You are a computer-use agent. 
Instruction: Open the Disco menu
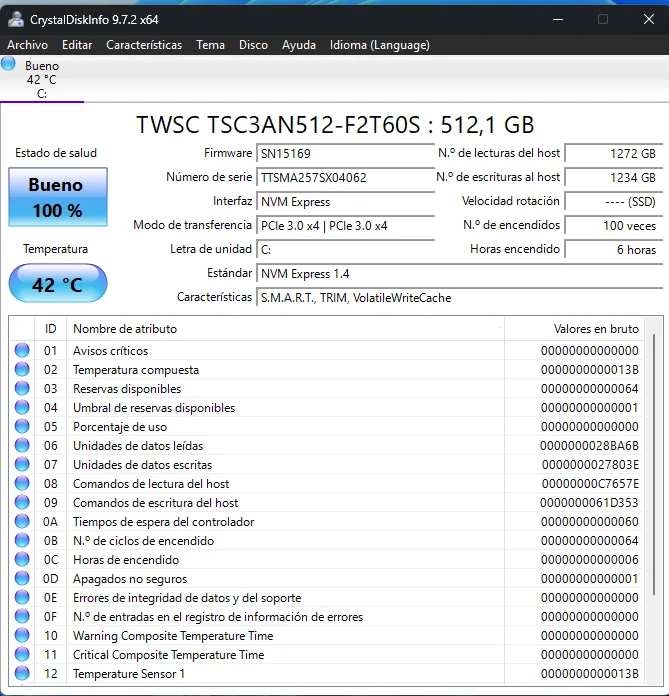point(253,45)
